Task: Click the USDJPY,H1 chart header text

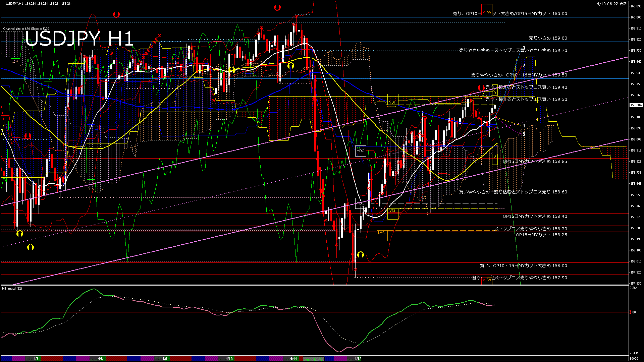Action: click(14, 3)
